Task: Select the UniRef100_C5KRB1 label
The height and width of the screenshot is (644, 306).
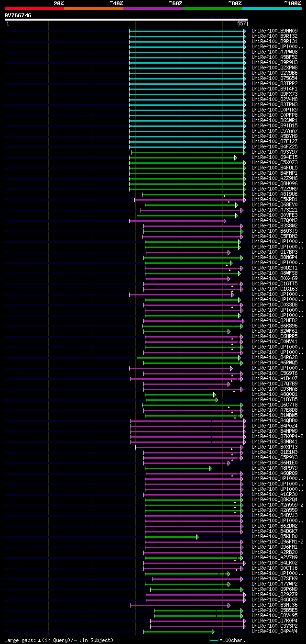Action: [x=275, y=200]
